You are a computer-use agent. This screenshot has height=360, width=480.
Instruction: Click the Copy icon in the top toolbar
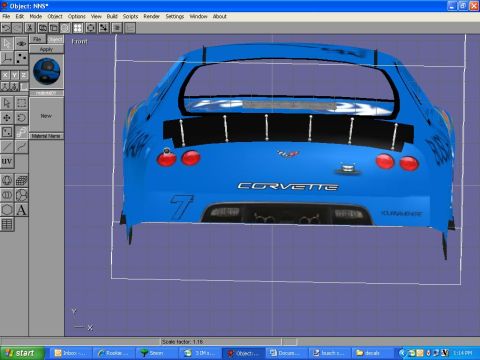tap(43, 28)
